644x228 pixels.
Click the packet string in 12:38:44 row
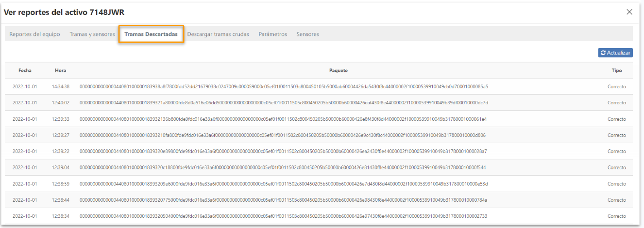coord(283,200)
